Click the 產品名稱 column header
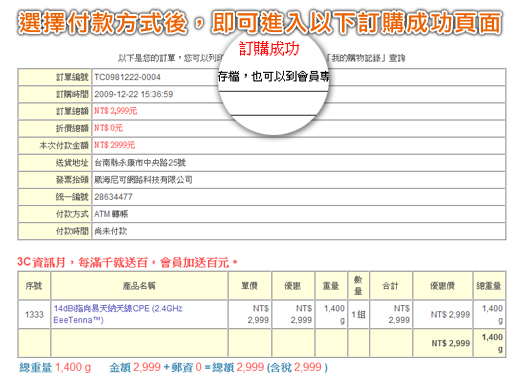This screenshot has width=523, height=377. (x=139, y=286)
